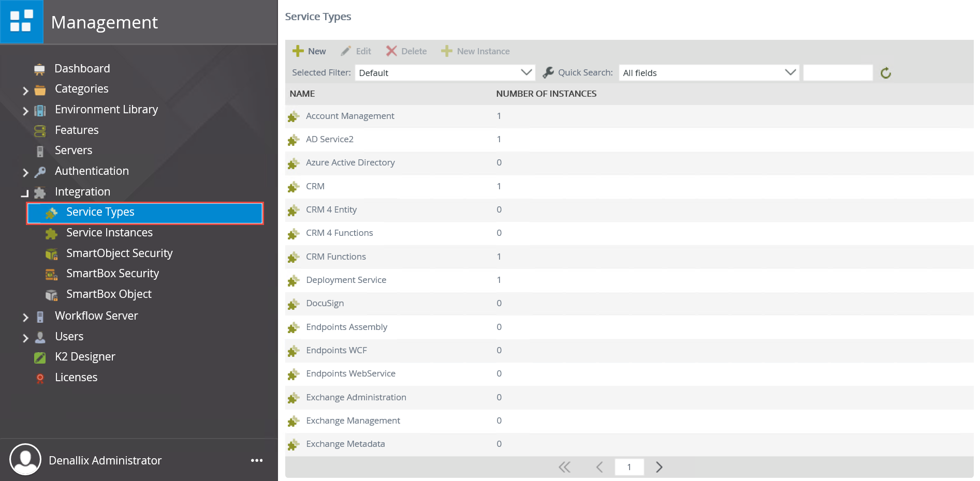Click the Exchange Metadata row icon

[x=294, y=445]
